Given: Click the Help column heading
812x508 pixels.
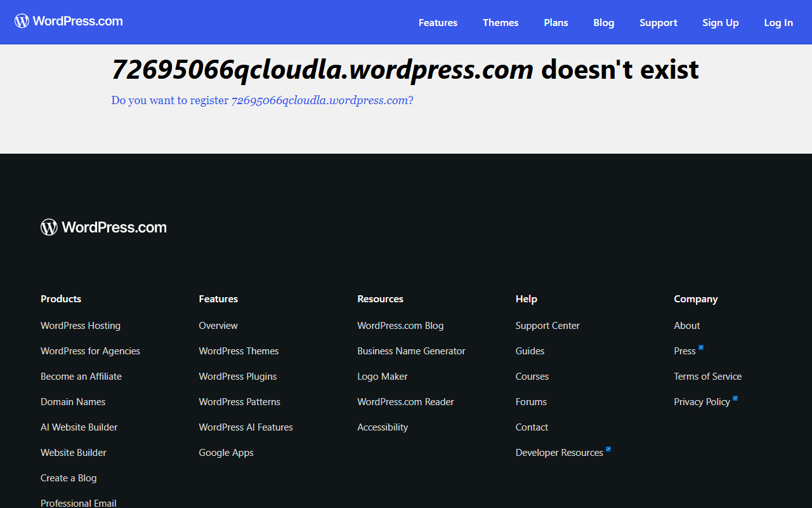Looking at the screenshot, I should pyautogui.click(x=527, y=299).
